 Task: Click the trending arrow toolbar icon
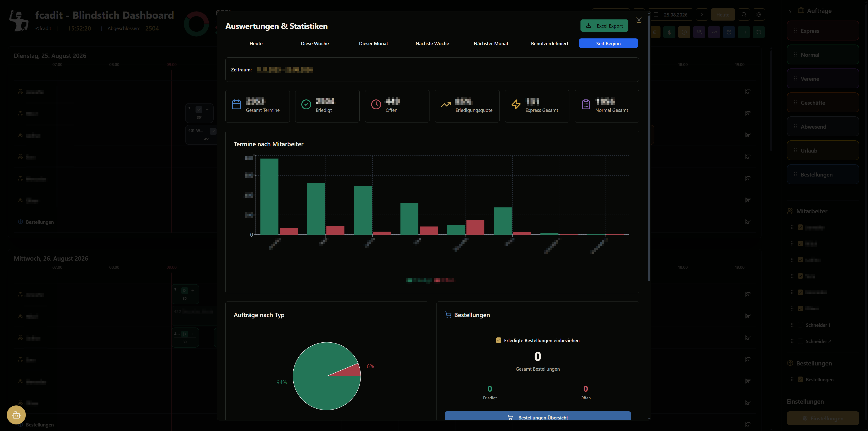pyautogui.click(x=714, y=32)
